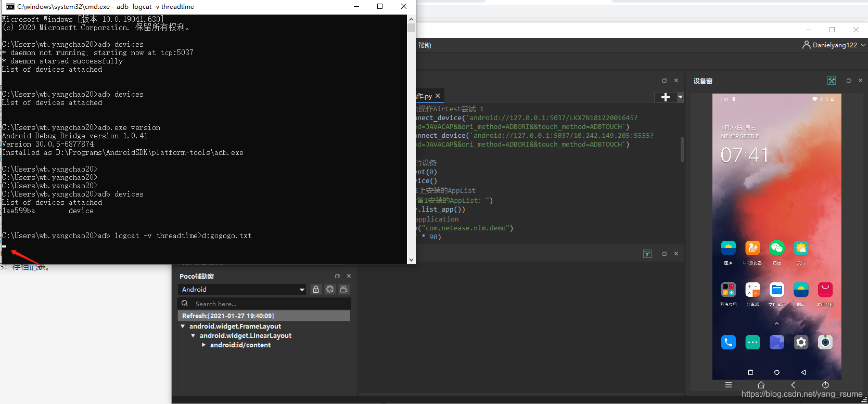Focus the 'Search here...' field
The image size is (868, 404).
point(264,304)
